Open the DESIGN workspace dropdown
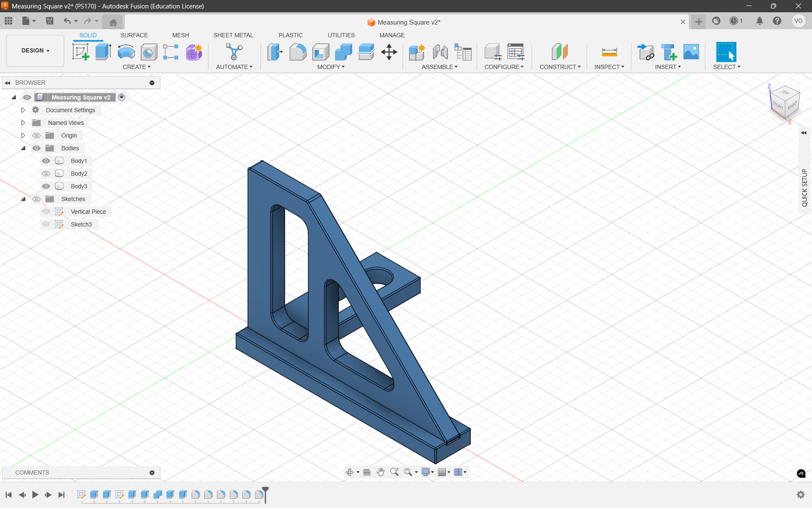Viewport: 812px width, 508px height. click(x=36, y=50)
